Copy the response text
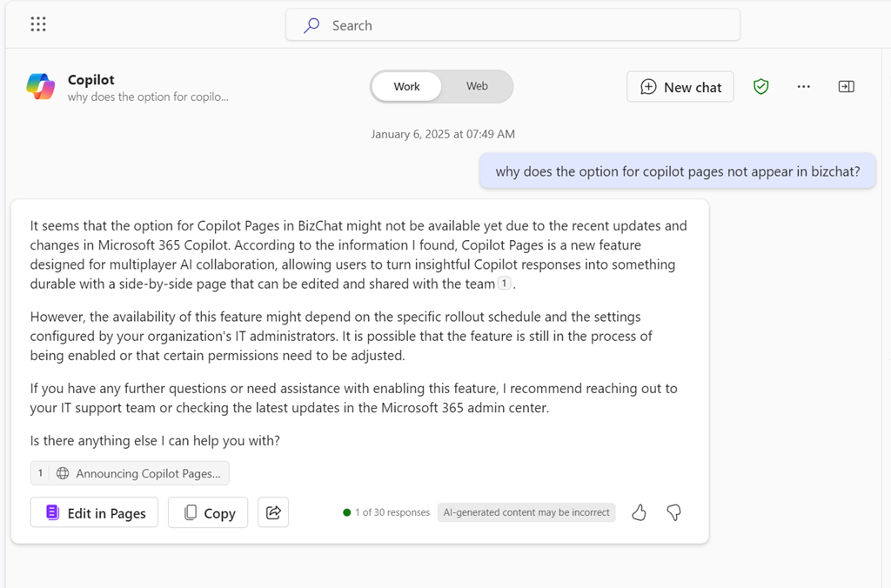The width and height of the screenshot is (891, 588). point(208,513)
